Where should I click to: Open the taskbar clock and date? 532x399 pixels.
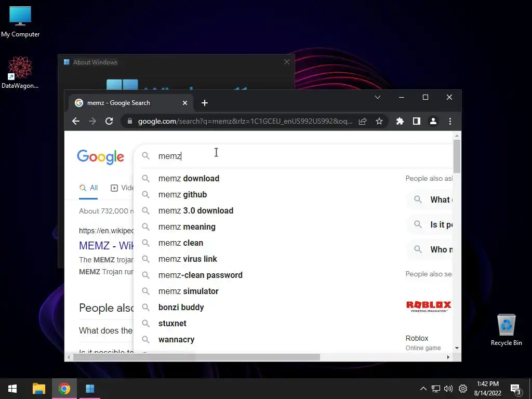tap(488, 389)
